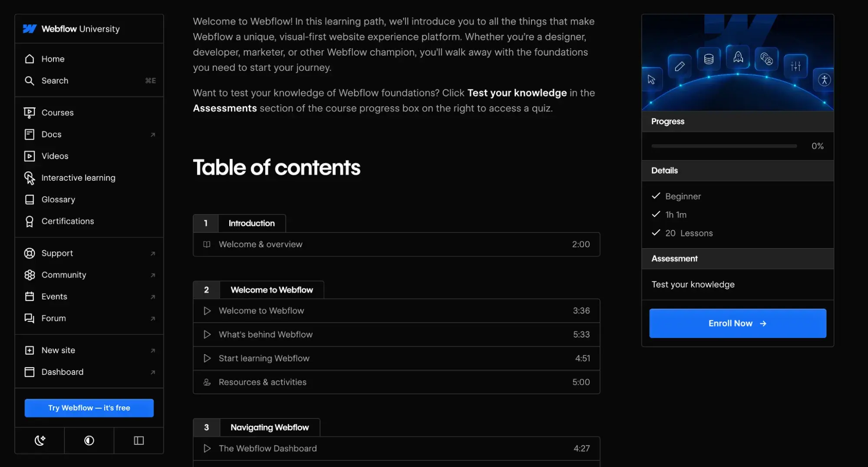Toggle the contrast half-circle switch
Viewport: 868px width, 467px height.
[89, 441]
